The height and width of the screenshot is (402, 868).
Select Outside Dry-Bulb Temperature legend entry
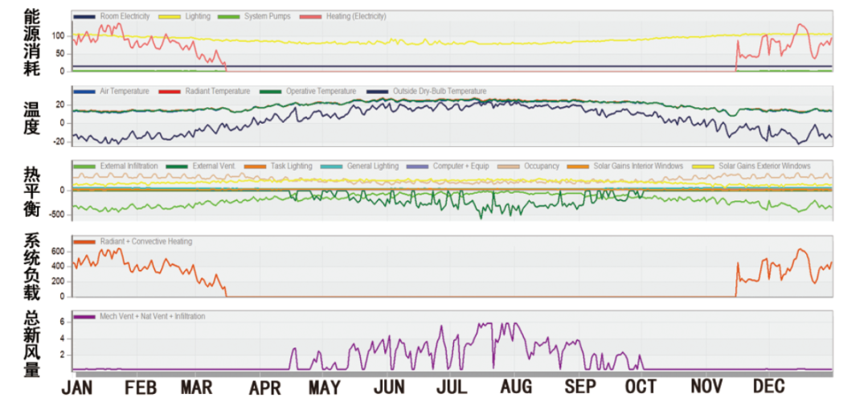pos(438,92)
